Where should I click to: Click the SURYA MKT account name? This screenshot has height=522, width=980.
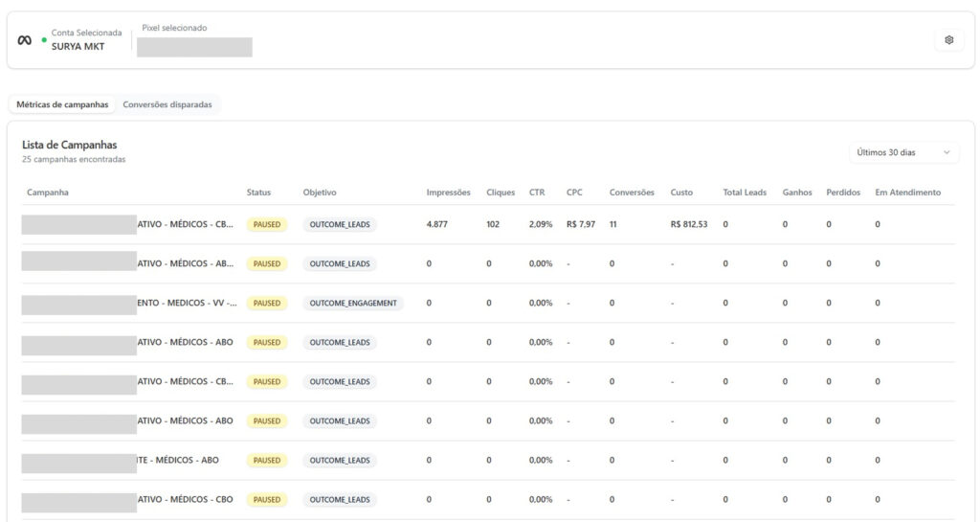[x=78, y=46]
